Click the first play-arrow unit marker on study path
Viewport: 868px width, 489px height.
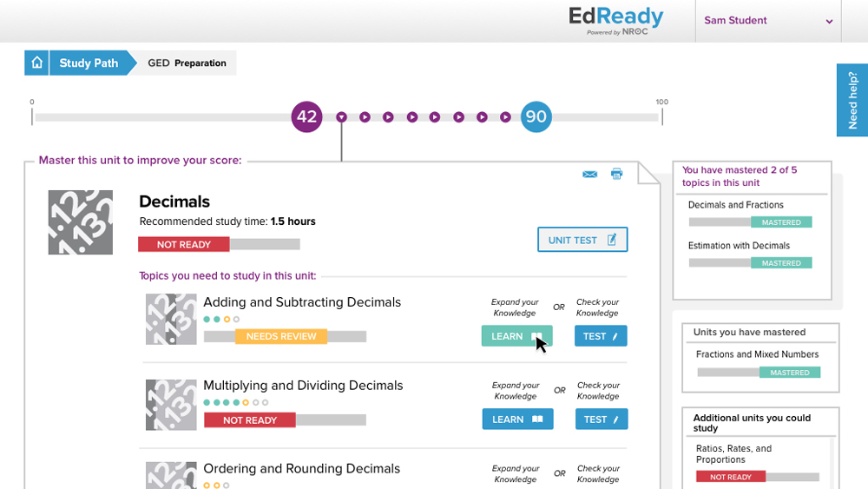pos(365,117)
